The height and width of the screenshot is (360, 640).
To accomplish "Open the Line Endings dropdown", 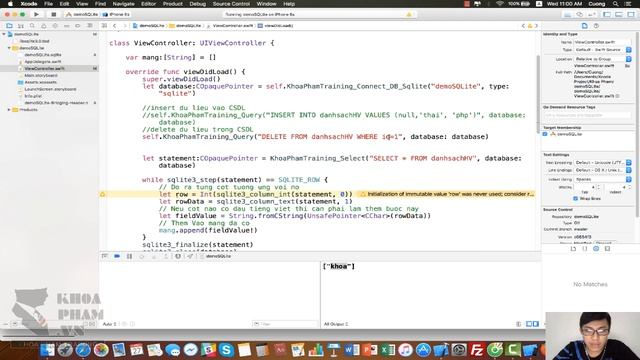I will pos(603,170).
